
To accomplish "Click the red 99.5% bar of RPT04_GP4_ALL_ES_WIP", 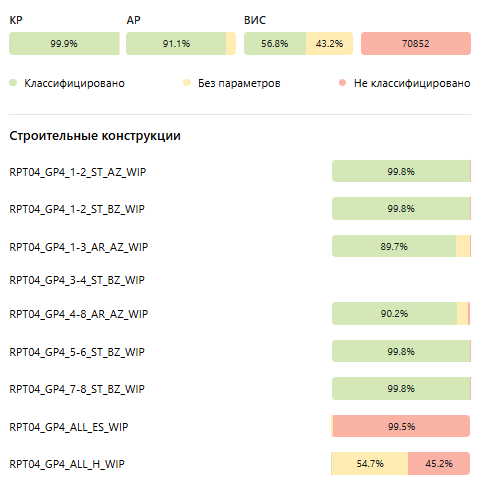I will tap(401, 426).
